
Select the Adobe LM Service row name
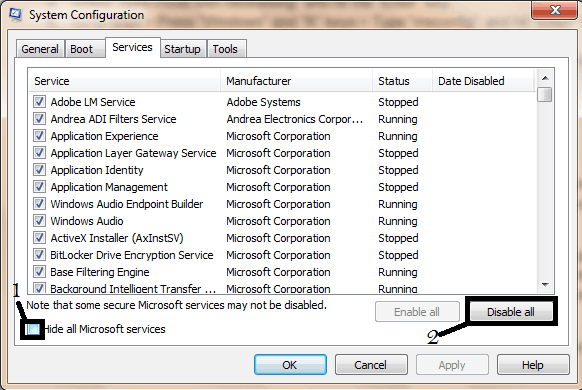(x=93, y=102)
